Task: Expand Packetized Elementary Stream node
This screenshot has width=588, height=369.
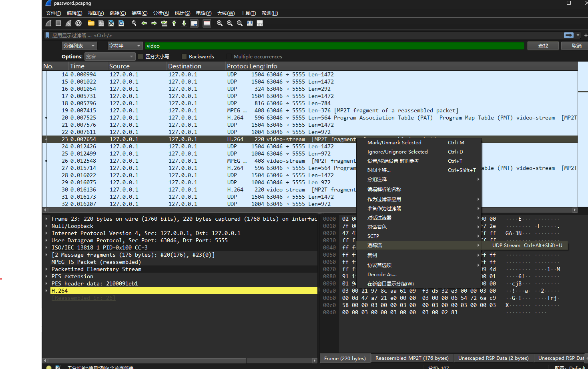Action: tap(46, 269)
